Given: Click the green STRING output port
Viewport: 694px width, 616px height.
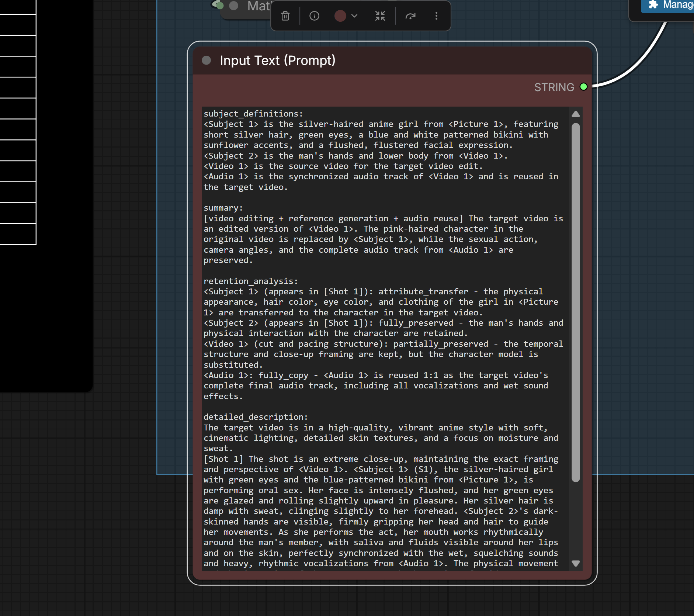Looking at the screenshot, I should tap(583, 87).
